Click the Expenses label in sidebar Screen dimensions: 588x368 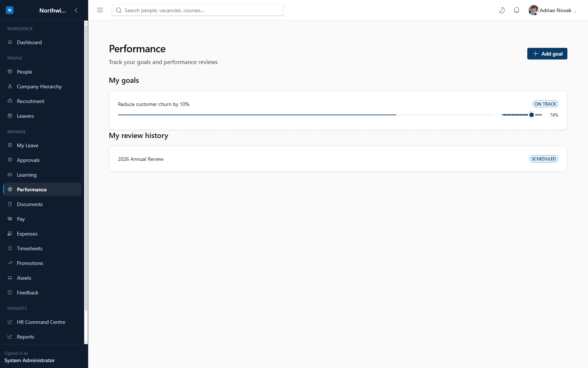pyautogui.click(x=27, y=234)
